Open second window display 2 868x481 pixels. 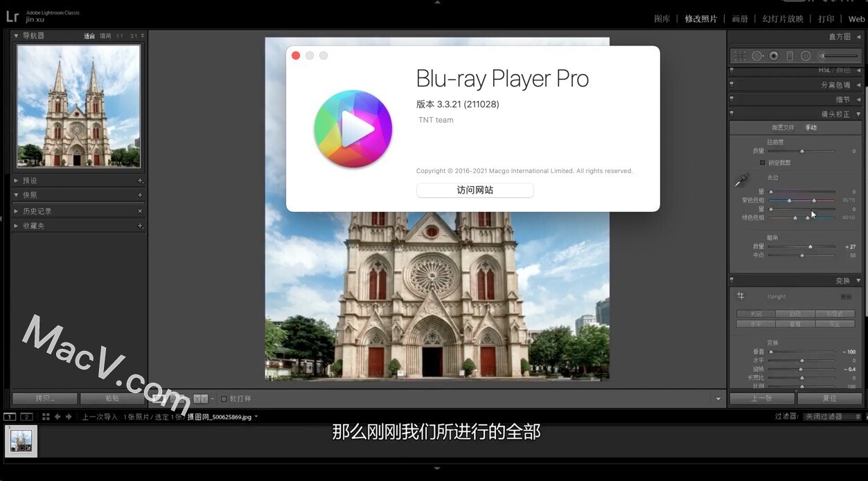click(26, 417)
